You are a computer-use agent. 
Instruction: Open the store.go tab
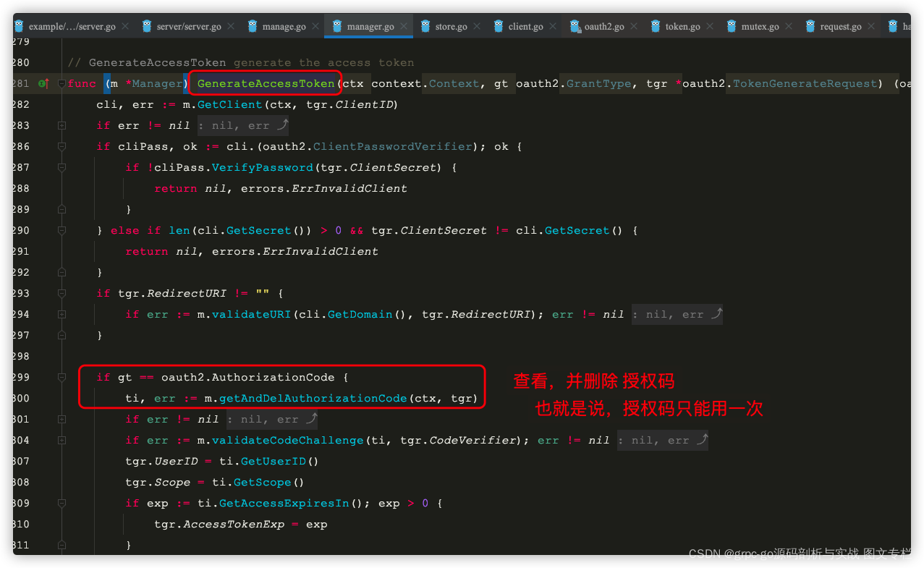[x=451, y=27]
